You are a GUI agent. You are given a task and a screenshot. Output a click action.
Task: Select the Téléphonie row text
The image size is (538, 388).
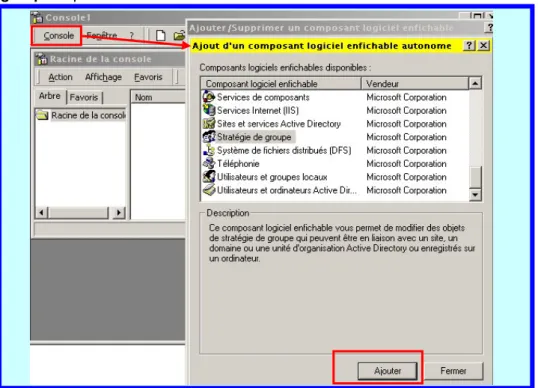click(238, 164)
